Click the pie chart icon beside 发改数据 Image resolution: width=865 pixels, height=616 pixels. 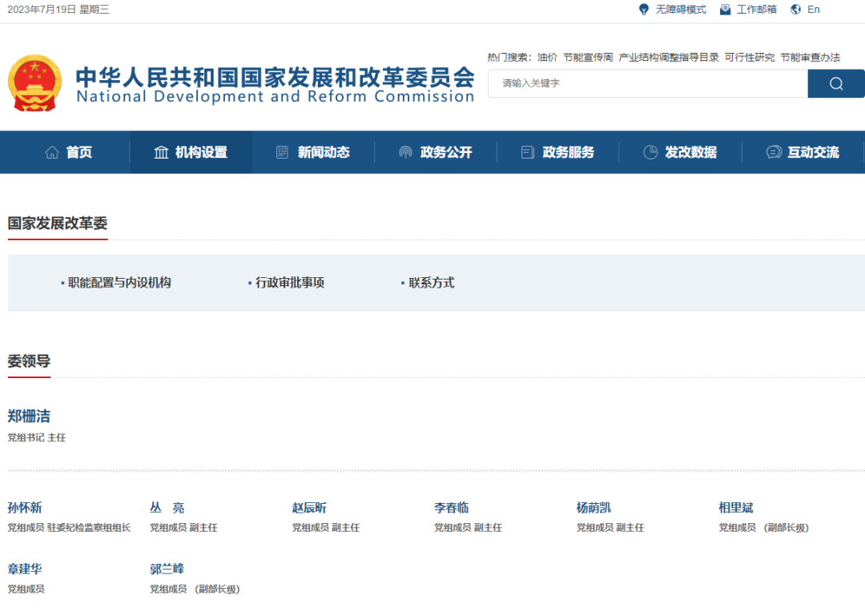[x=650, y=152]
